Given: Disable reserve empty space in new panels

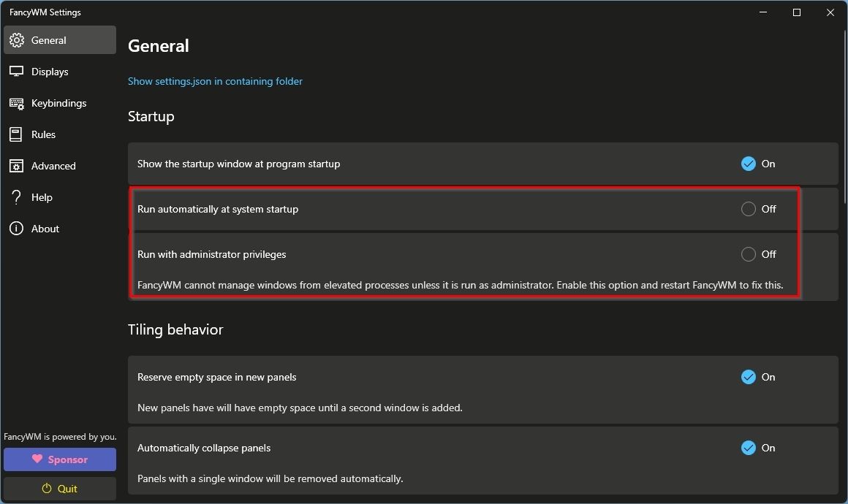Looking at the screenshot, I should click(x=748, y=377).
